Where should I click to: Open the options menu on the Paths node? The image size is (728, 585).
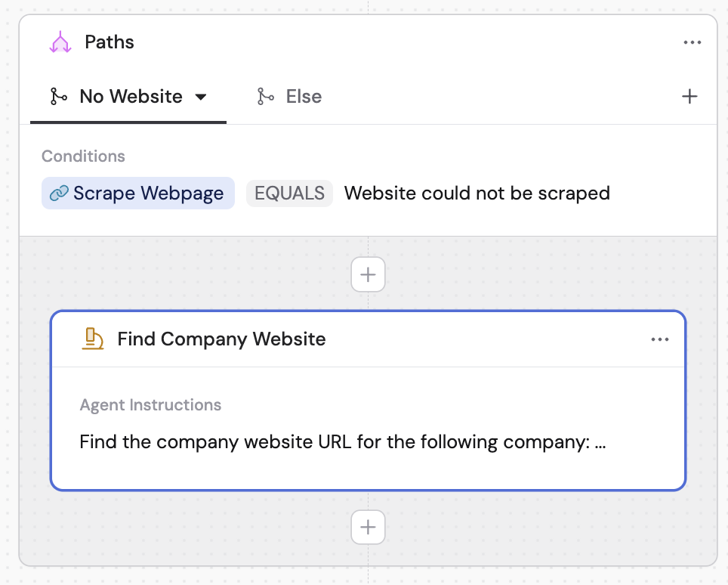693,42
